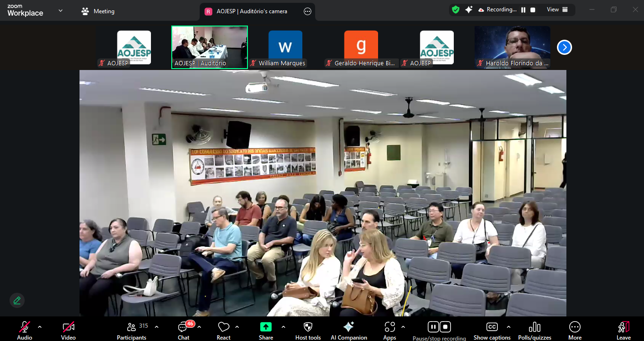Click the green Share screen icon
This screenshot has width=644, height=341.
265,327
